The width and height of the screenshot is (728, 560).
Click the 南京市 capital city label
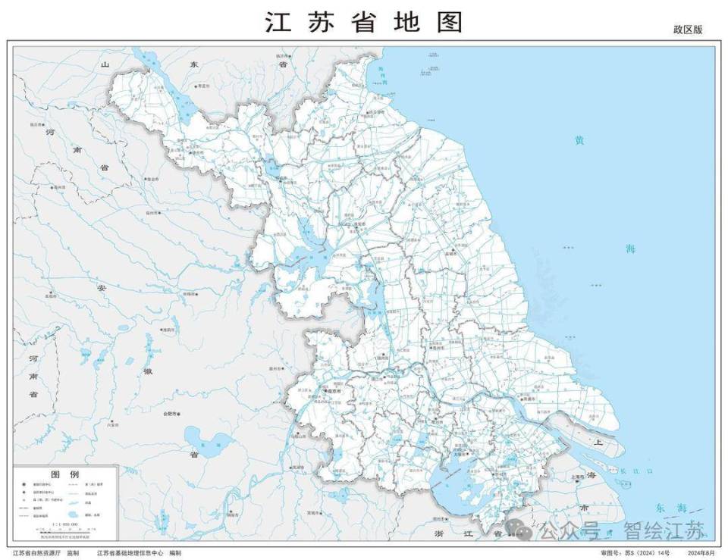(334, 392)
